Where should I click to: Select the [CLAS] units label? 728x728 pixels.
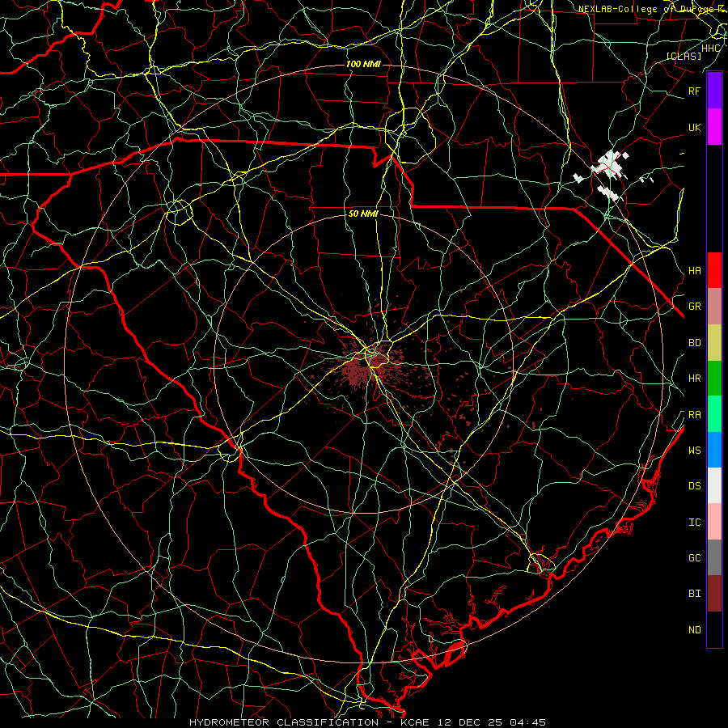click(684, 56)
